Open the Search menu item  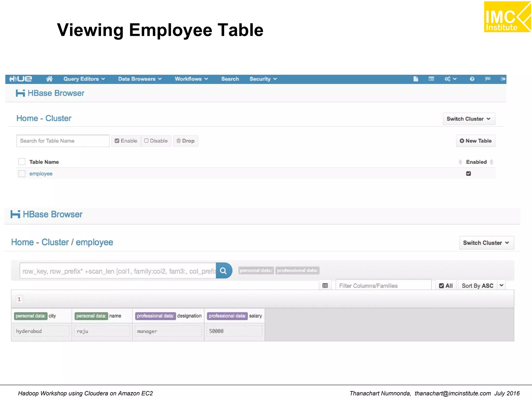230,79
